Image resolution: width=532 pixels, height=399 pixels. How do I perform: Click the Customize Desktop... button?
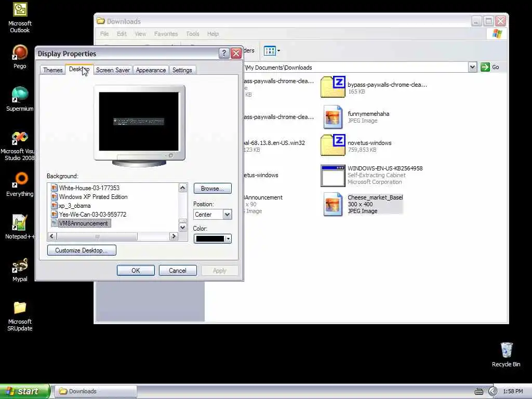[82, 250]
